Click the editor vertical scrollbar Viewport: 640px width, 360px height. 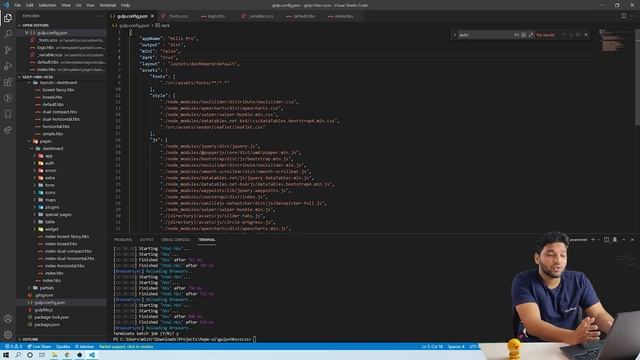pos(638,78)
